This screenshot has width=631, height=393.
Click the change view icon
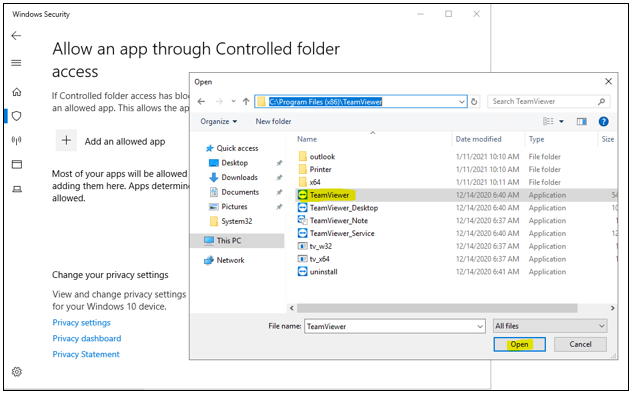(x=548, y=121)
